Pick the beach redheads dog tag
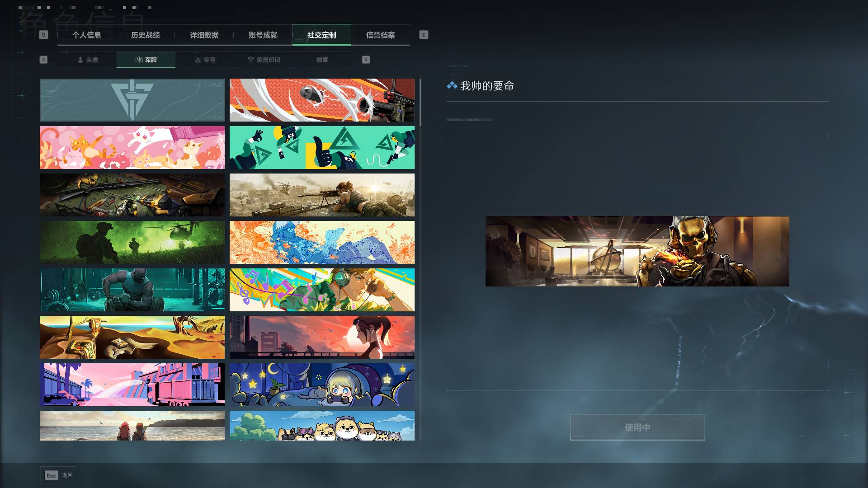This screenshot has height=488, width=868. pos(132,426)
